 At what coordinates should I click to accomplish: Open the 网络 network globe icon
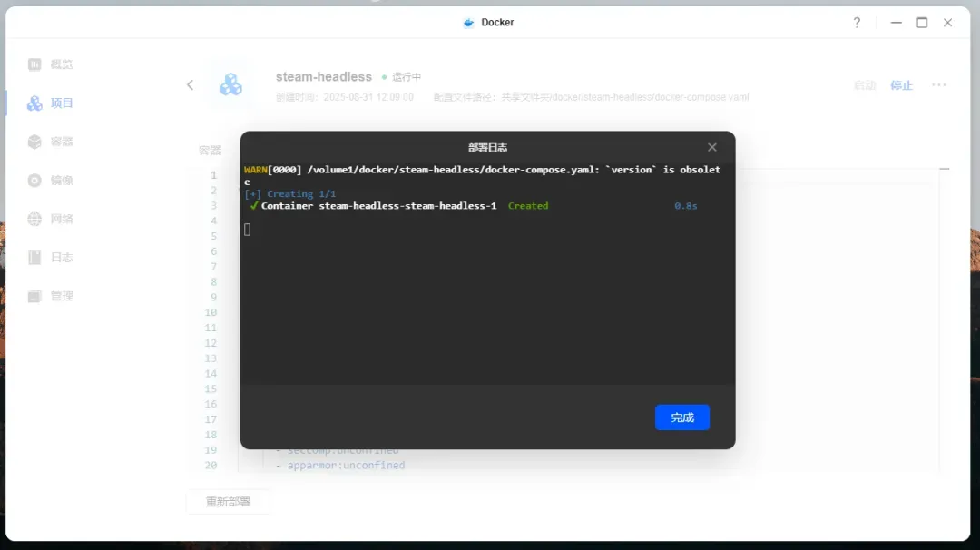34,219
